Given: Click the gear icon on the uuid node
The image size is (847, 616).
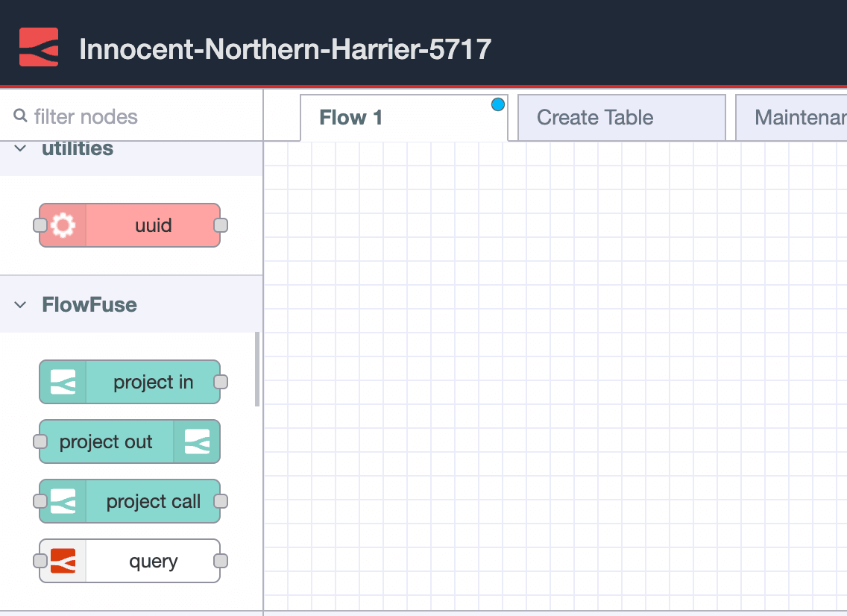Looking at the screenshot, I should [x=63, y=225].
